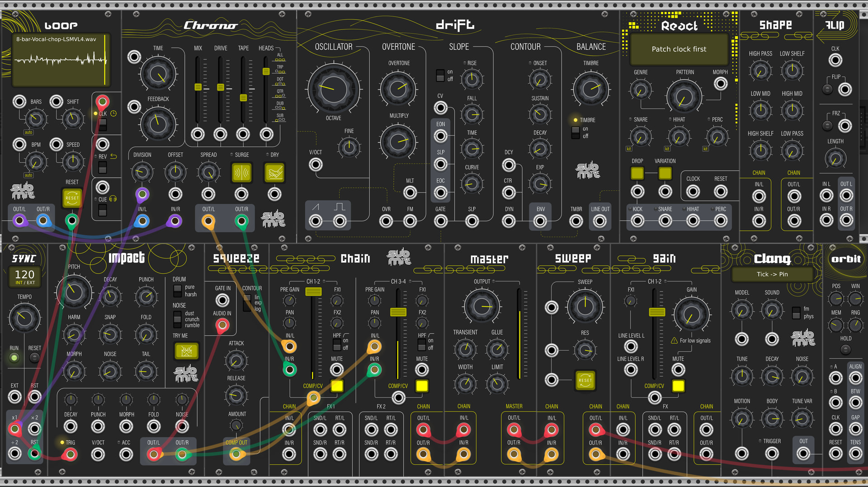This screenshot has width=868, height=487.
Task: Click the TRIG input jack on Impact
Action: click(70, 454)
